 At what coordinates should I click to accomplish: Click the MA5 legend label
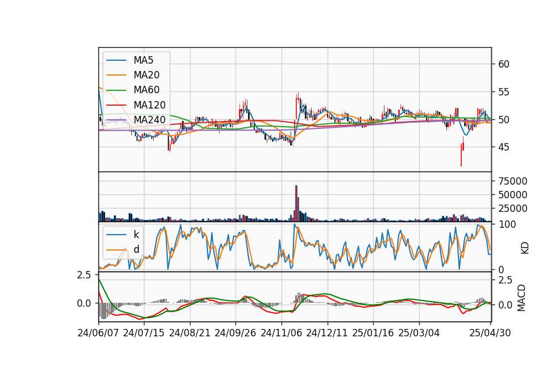click(143, 60)
